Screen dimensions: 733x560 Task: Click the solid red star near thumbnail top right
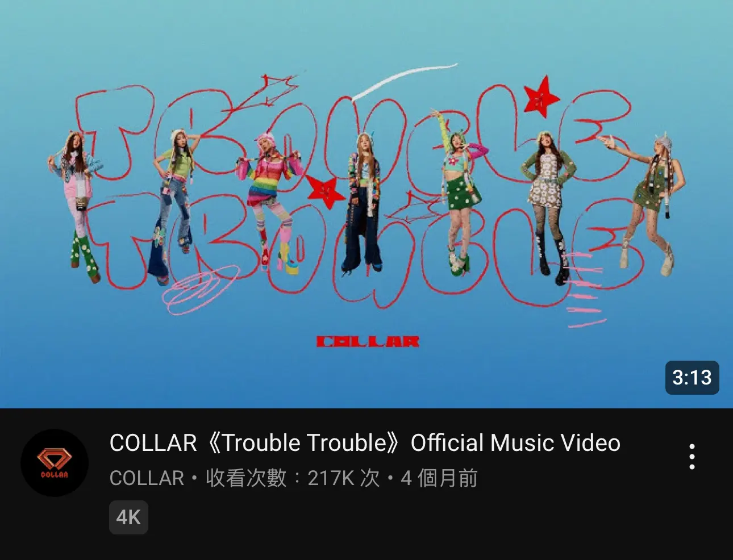tap(541, 97)
